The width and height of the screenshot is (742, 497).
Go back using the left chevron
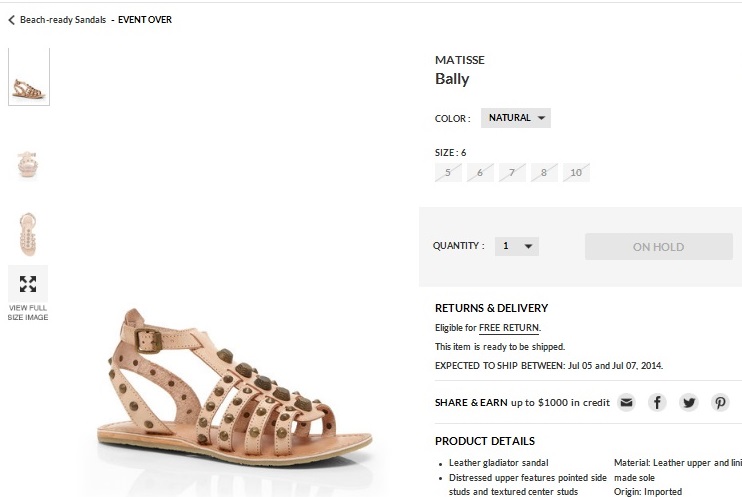pos(11,19)
